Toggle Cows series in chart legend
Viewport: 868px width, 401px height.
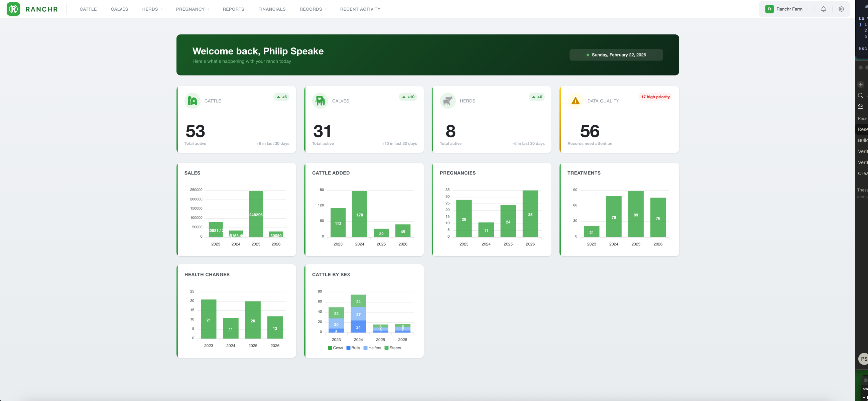coord(335,348)
